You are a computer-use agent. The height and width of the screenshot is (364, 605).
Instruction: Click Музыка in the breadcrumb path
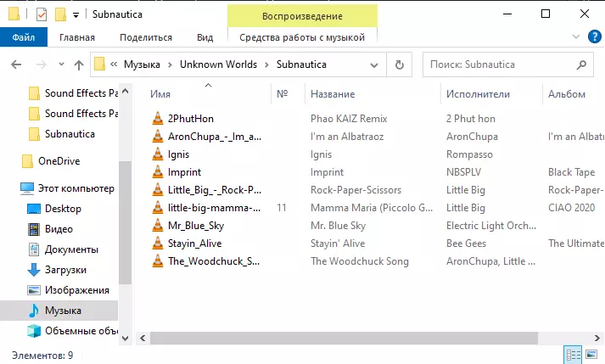[142, 64]
